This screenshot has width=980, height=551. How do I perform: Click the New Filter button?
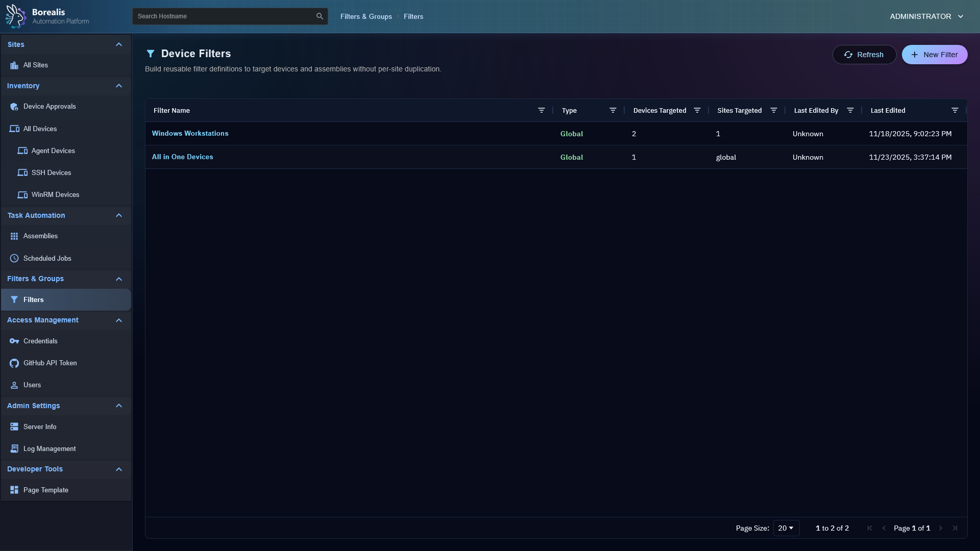click(x=934, y=55)
